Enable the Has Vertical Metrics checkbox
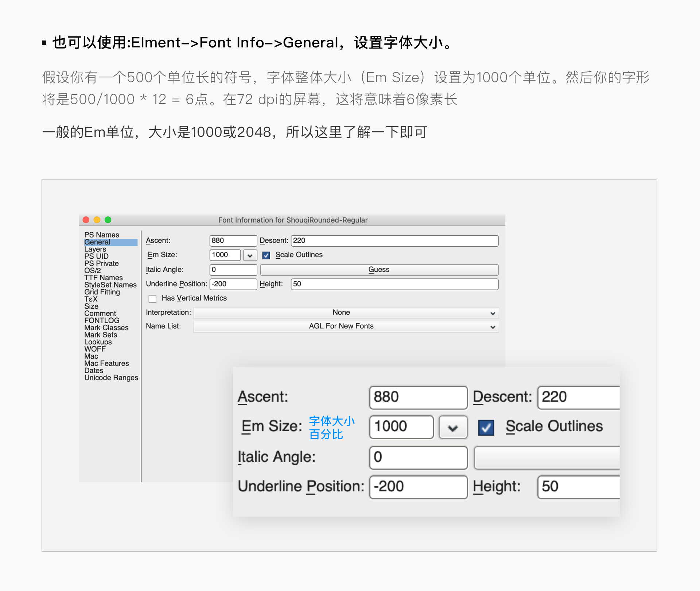 (x=152, y=299)
